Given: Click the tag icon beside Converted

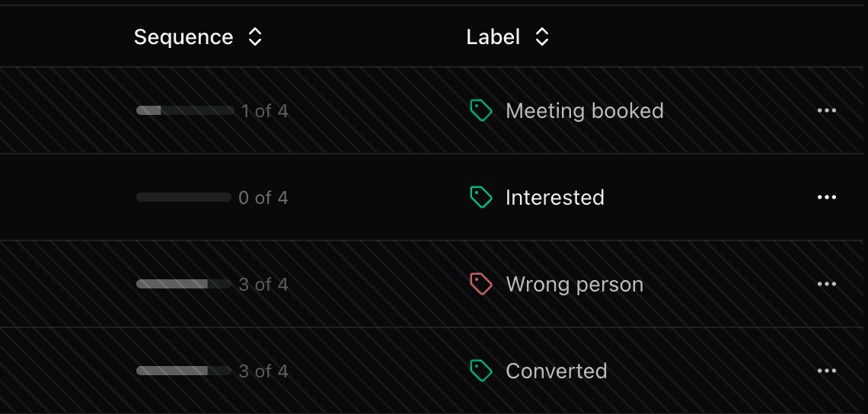Looking at the screenshot, I should pyautogui.click(x=480, y=371).
